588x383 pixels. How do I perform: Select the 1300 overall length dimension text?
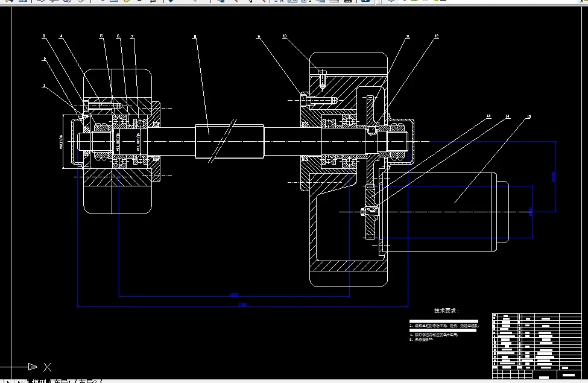point(242,305)
